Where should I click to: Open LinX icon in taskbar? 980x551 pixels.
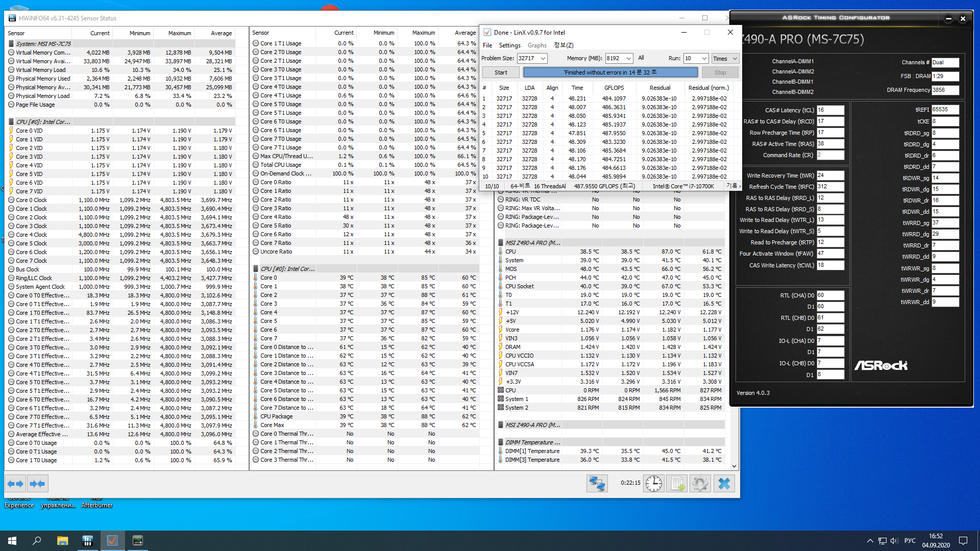(x=112, y=540)
